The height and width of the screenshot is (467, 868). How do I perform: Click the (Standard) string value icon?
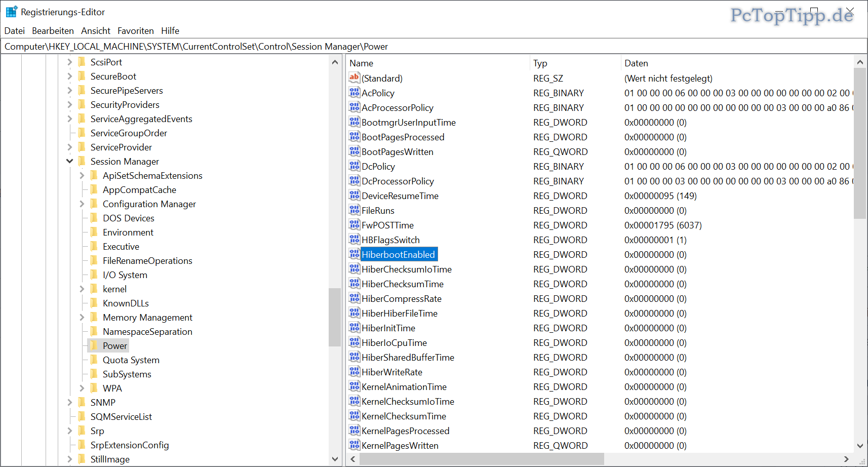tap(354, 78)
